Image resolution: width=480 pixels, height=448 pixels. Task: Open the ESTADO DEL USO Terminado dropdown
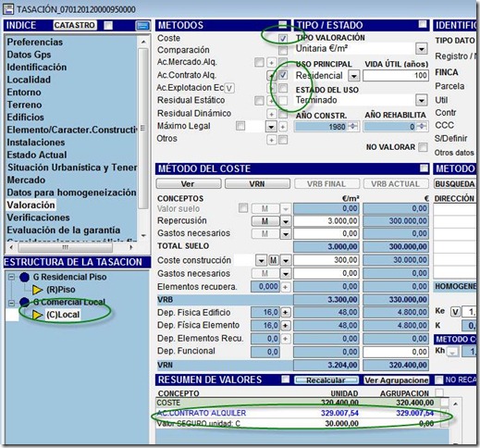421,100
